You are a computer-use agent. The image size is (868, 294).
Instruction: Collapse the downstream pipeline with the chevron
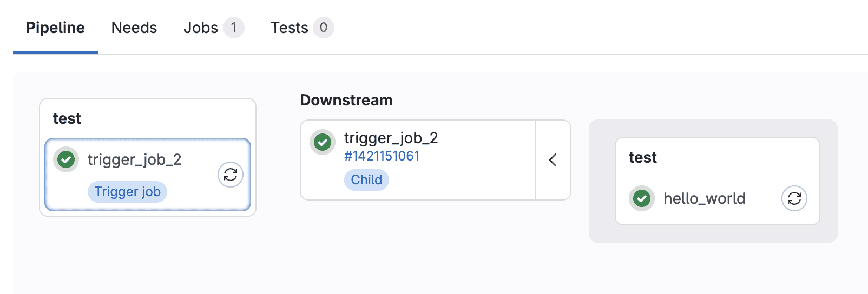(553, 160)
